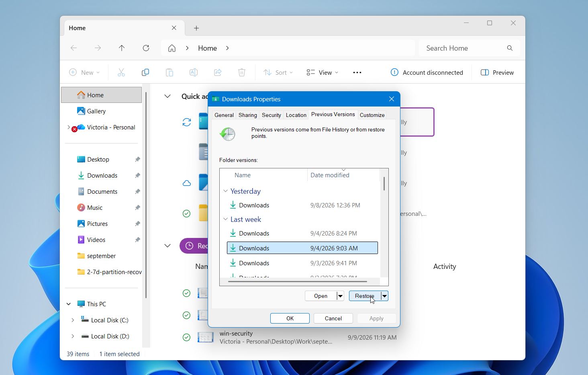Click the Restore button
Screen dimensions: 588x375
[x=365, y=296]
